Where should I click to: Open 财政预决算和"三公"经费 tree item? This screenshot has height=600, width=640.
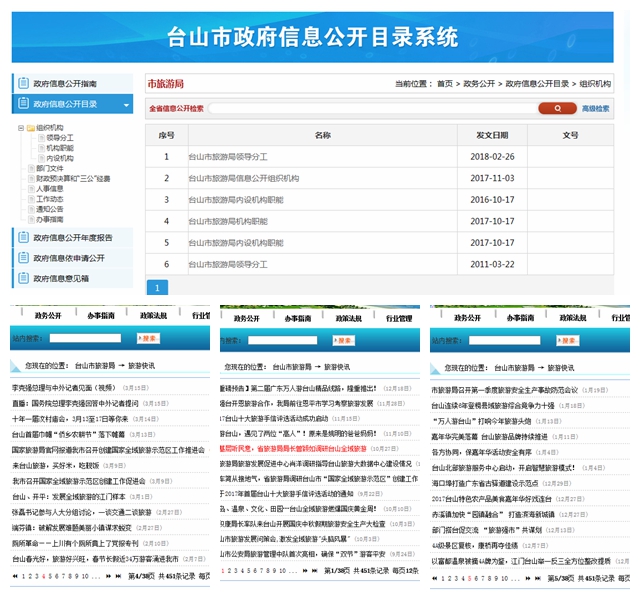73,178
